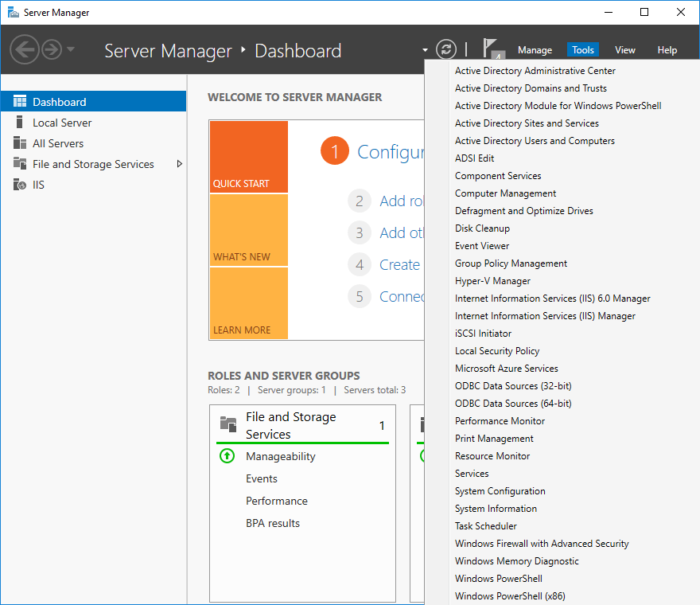This screenshot has height=605, width=700.
Task: Launch Hyper-V Manager
Action: (492, 280)
